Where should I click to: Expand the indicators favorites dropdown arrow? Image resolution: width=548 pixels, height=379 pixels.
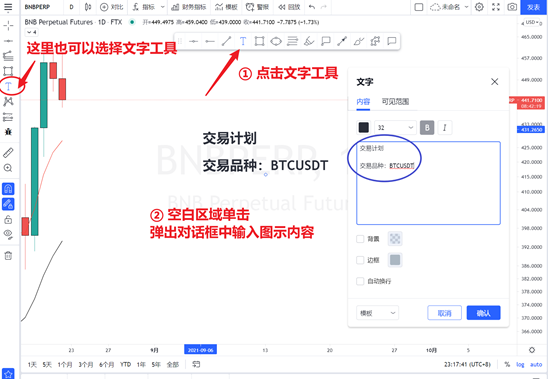163,7
